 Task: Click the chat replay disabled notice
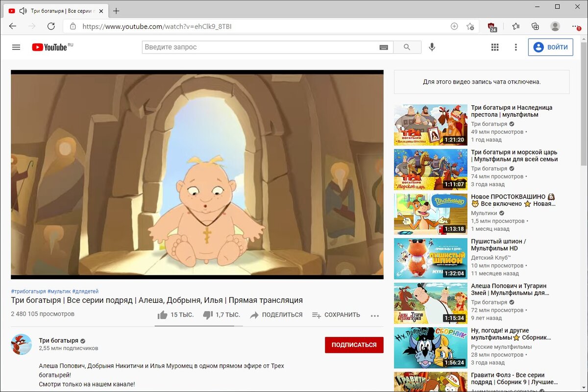point(482,82)
